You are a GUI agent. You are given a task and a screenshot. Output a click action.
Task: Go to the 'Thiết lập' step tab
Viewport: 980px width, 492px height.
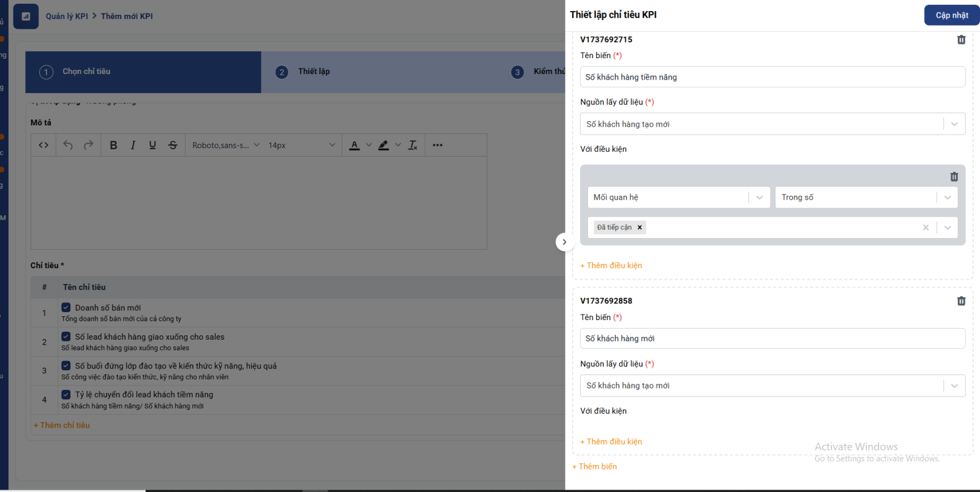click(x=314, y=72)
